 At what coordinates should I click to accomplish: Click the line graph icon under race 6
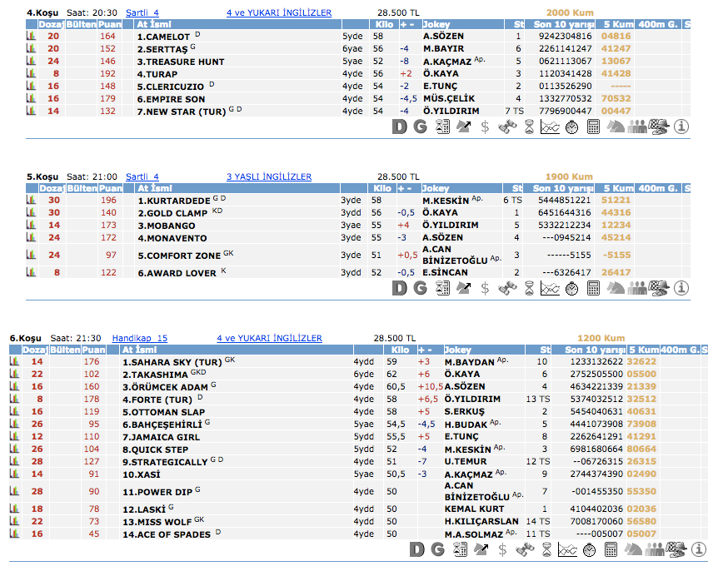(567, 549)
